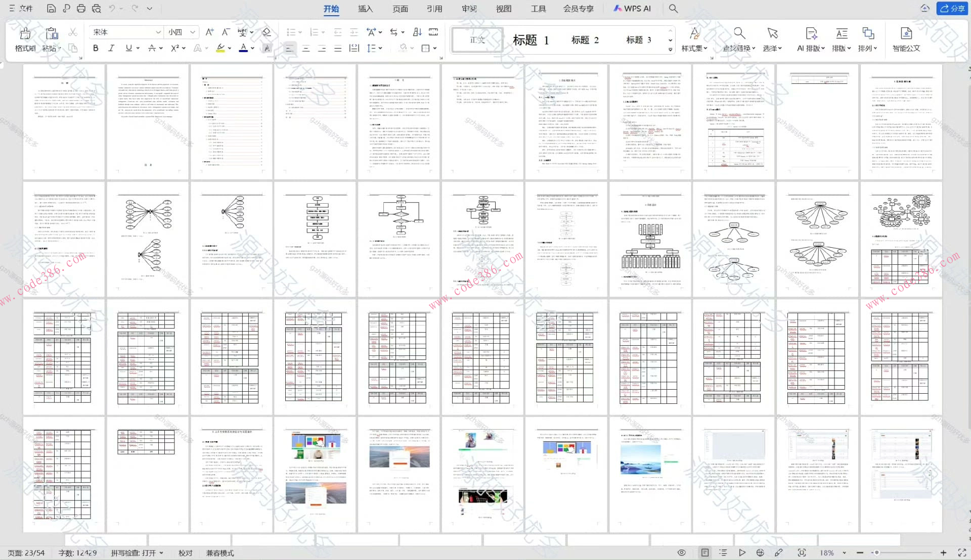Select the first page thumbnail in the top row
This screenshot has width=971, height=560.
pyautogui.click(x=64, y=121)
